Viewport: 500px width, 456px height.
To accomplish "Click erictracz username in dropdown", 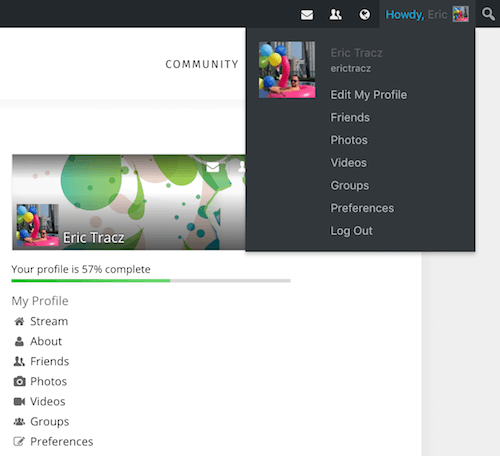I will [x=351, y=68].
